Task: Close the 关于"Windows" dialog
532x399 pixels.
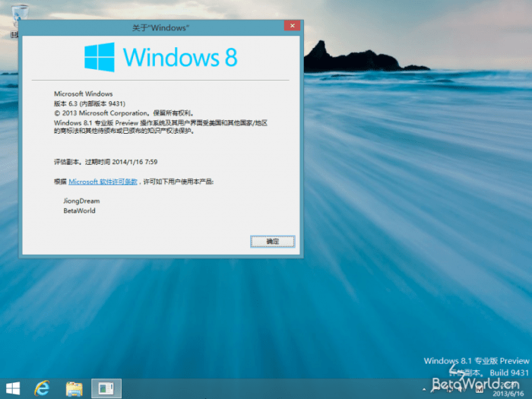Action: (292, 25)
